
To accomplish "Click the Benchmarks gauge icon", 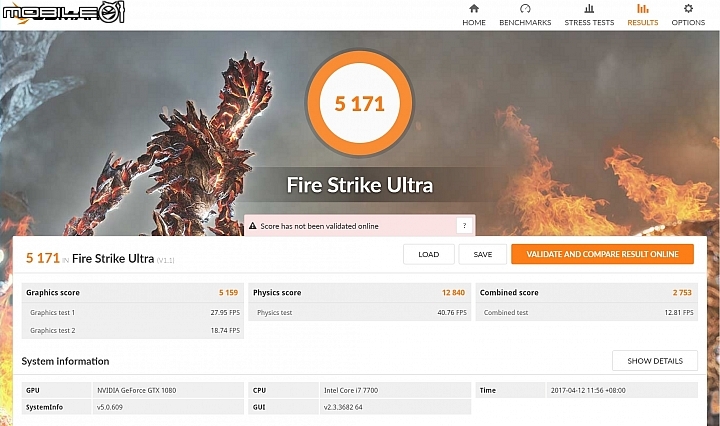I will point(525,8).
